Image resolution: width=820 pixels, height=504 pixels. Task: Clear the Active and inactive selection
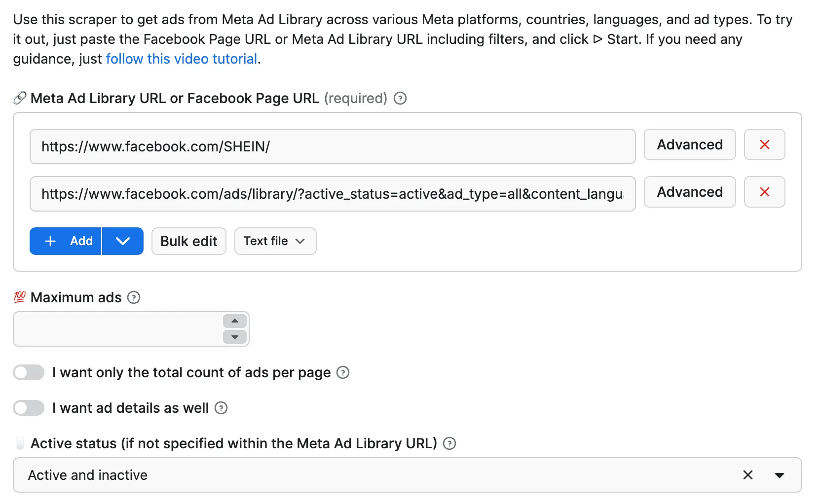pyautogui.click(x=747, y=475)
